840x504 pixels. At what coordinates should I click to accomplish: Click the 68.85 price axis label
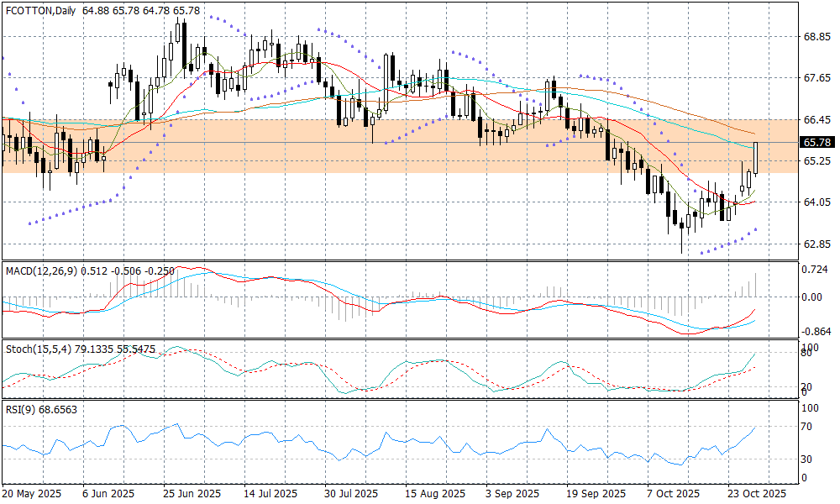(817, 37)
